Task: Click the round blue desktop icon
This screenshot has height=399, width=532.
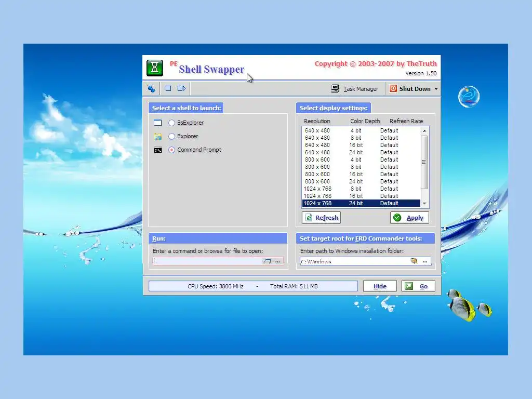Action: [x=469, y=96]
